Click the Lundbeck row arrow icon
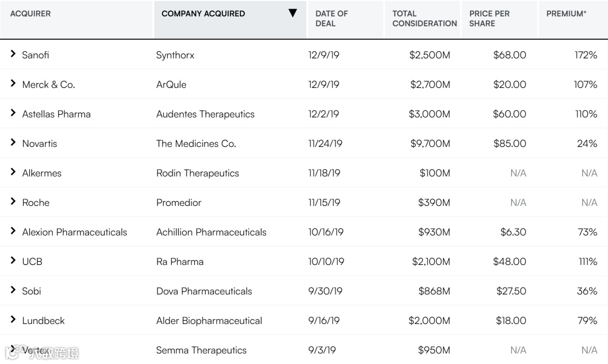Screen dimensions: 608x364 point(13,320)
